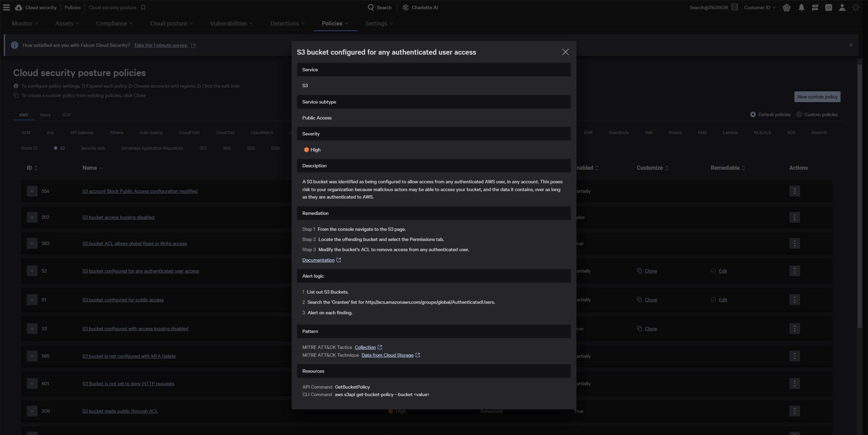Open the Settings menu
868x435 pixels.
(379, 23)
